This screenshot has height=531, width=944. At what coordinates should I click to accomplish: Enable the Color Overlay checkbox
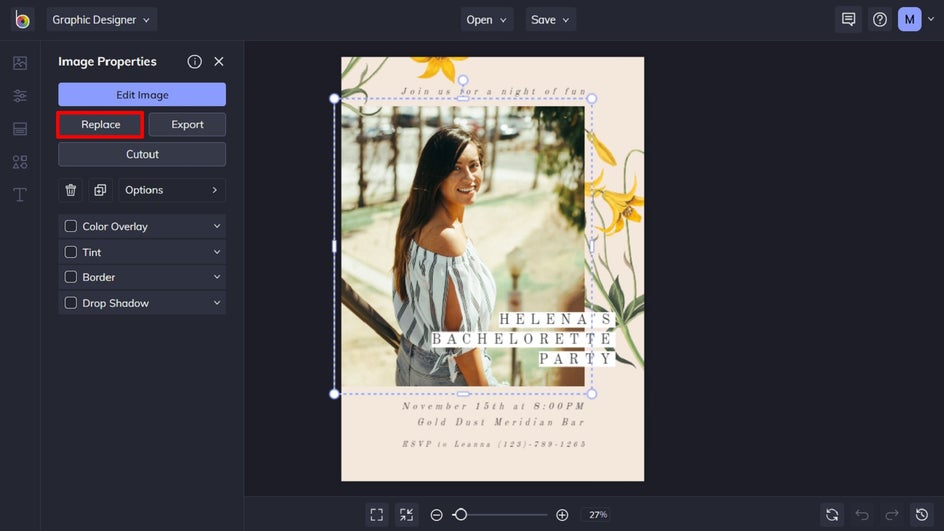tap(71, 227)
